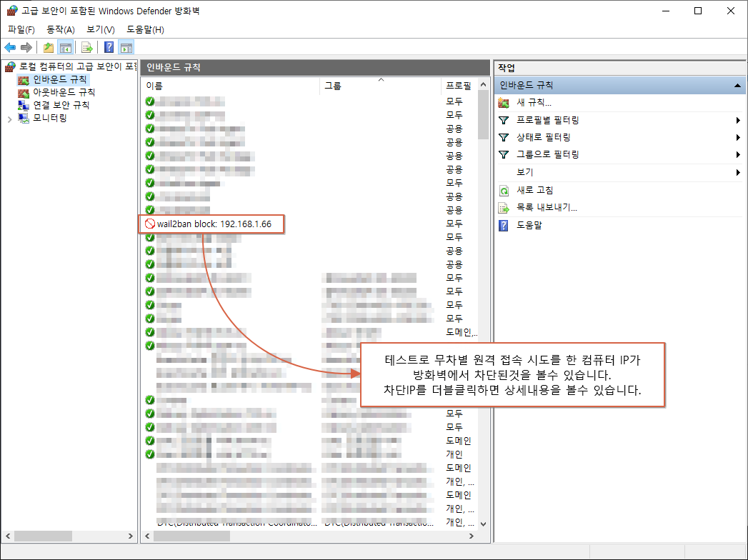
Task: Click the blue Help toolbar icon
Action: 109,47
